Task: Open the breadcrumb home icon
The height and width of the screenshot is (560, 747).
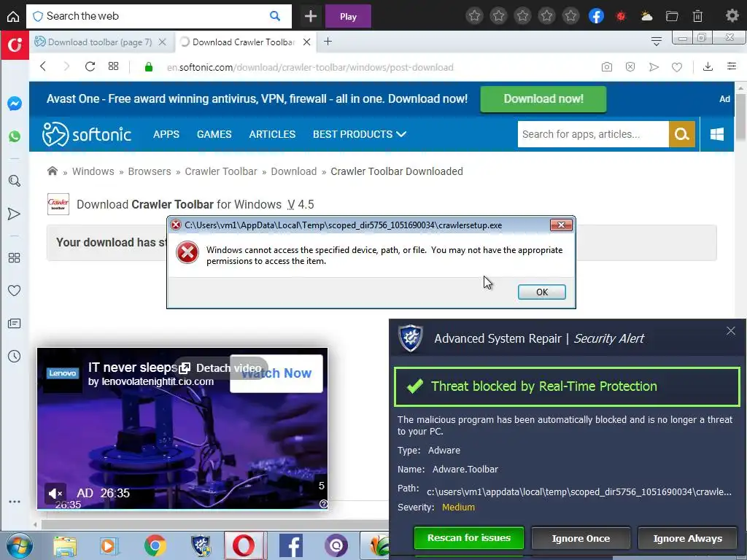Action: coord(53,171)
